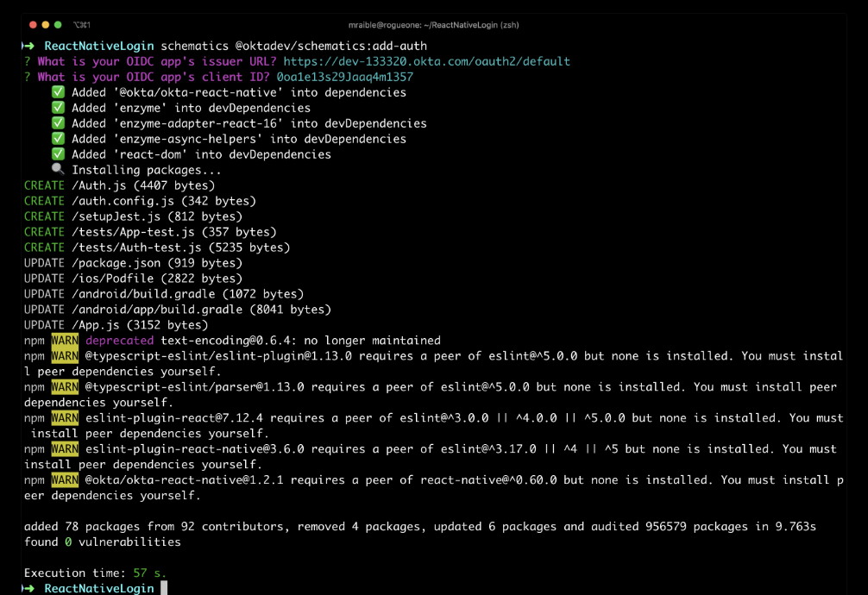Click the WARN badge on the eslint-plugin-react@7.12.4 line
The image size is (868, 595).
click(x=65, y=418)
